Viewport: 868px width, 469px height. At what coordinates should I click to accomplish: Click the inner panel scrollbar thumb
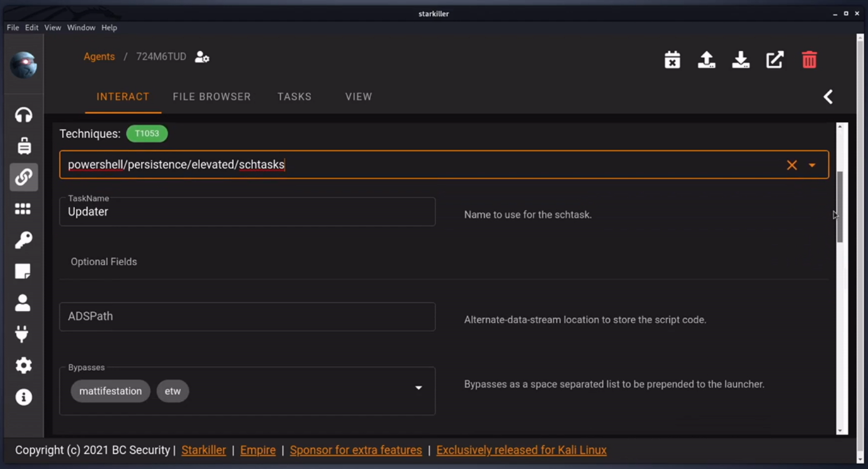point(840,206)
